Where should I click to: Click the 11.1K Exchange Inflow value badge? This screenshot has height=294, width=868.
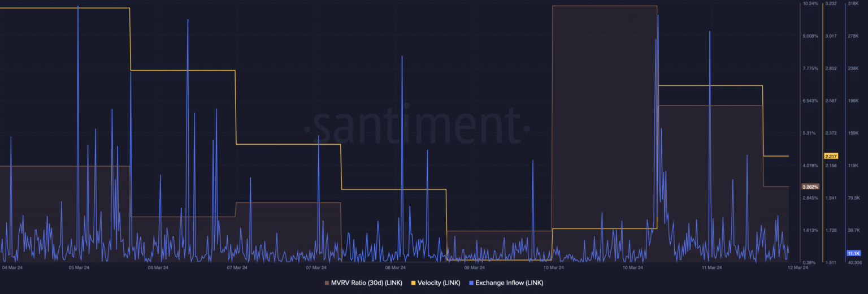pos(853,253)
